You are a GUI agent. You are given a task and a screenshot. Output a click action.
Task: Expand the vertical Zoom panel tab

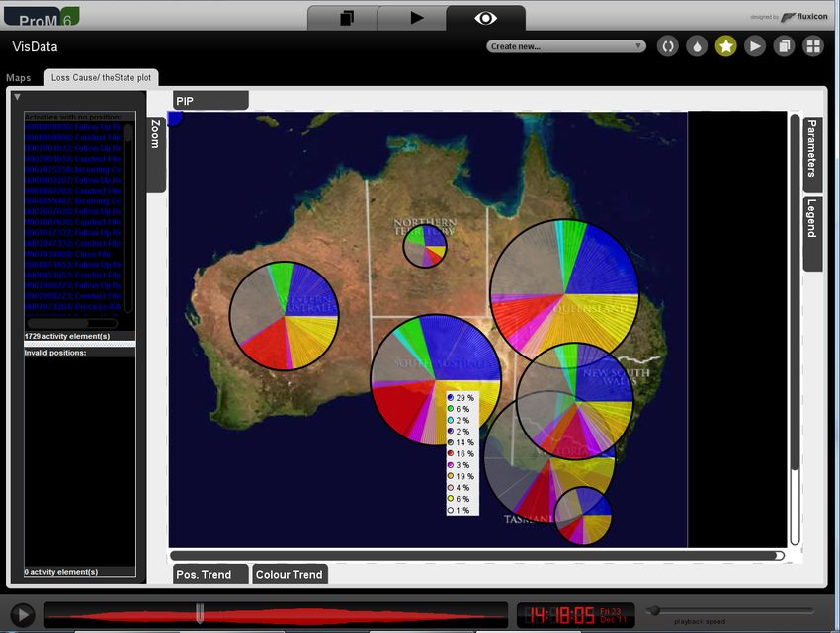click(x=155, y=154)
